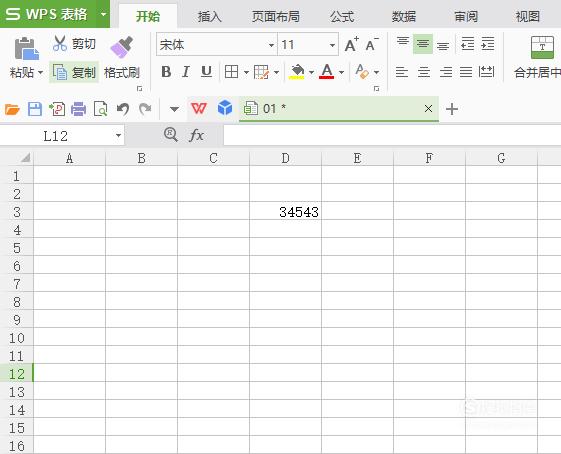Add a new document tab
Image resolution: width=561 pixels, height=454 pixels.
point(452,109)
